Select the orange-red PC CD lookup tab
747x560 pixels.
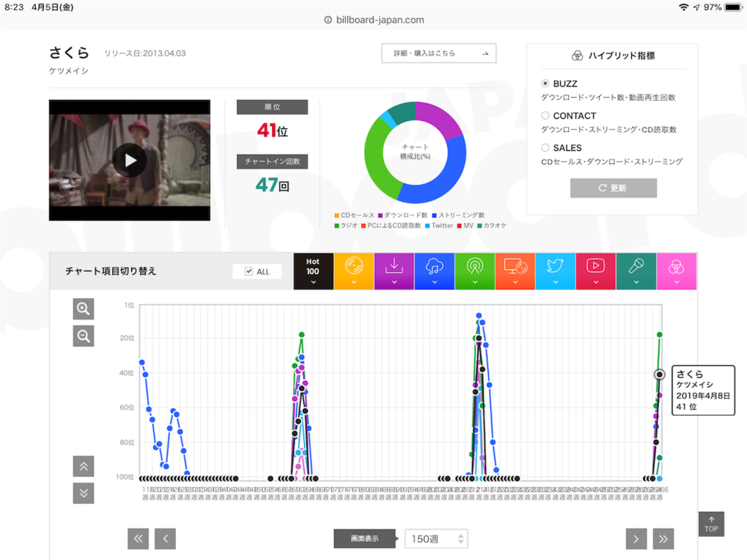point(515,271)
